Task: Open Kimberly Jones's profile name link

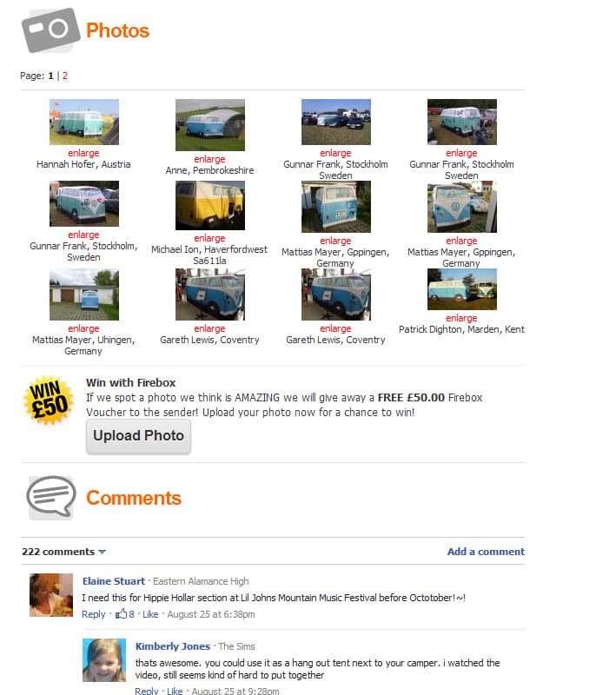Action: point(173,646)
